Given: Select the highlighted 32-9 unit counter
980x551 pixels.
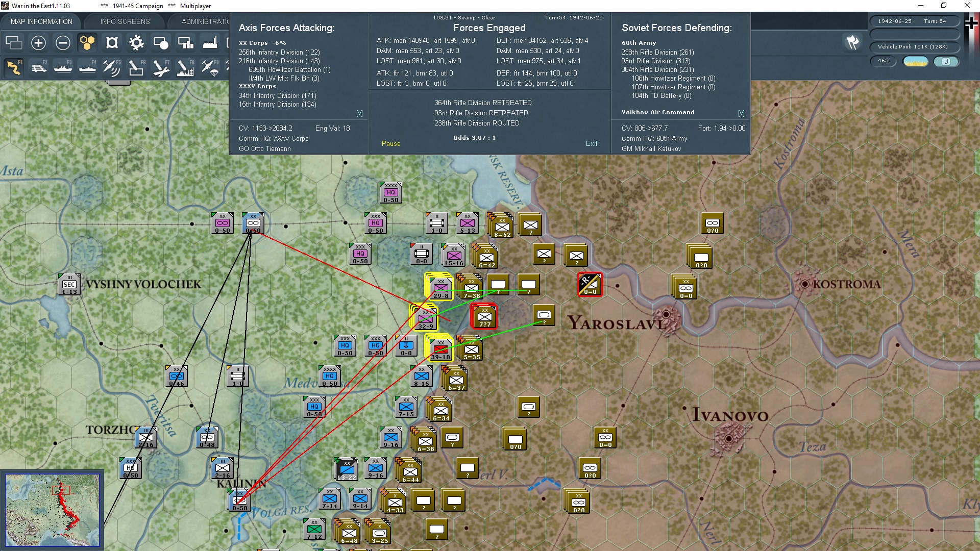Looking at the screenshot, I should pos(425,318).
